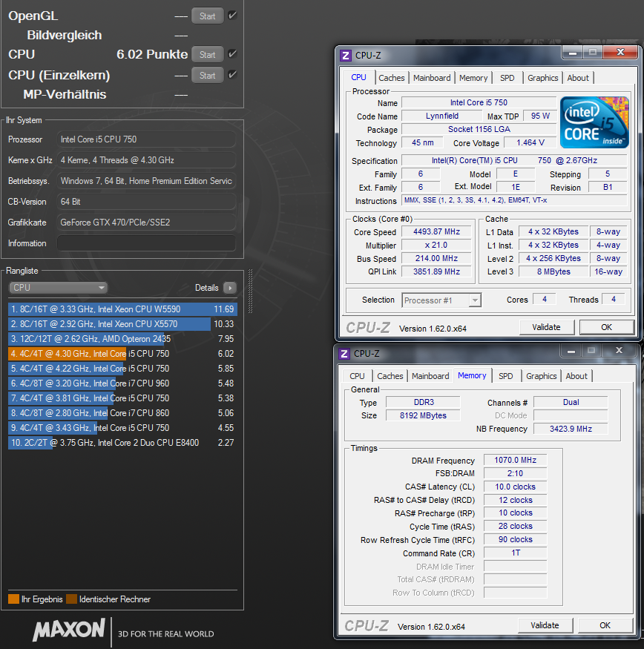Minimize the upper CPU-Z window

tap(573, 53)
